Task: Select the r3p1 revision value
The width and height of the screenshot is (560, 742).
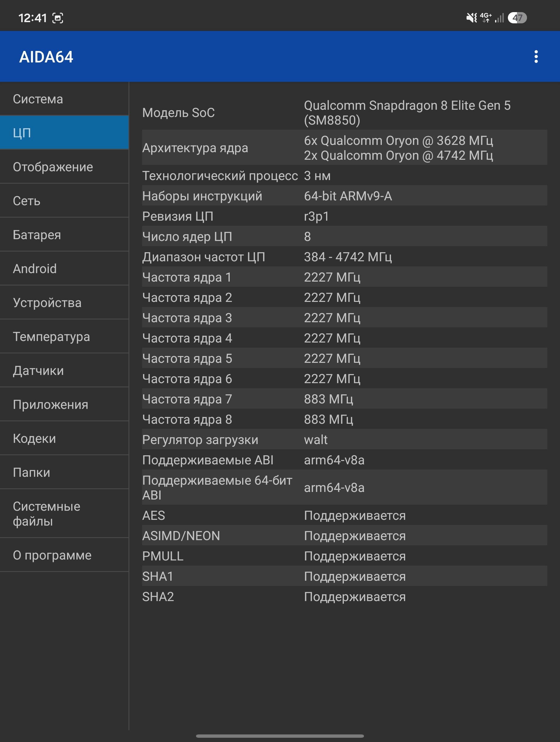Action: point(316,216)
